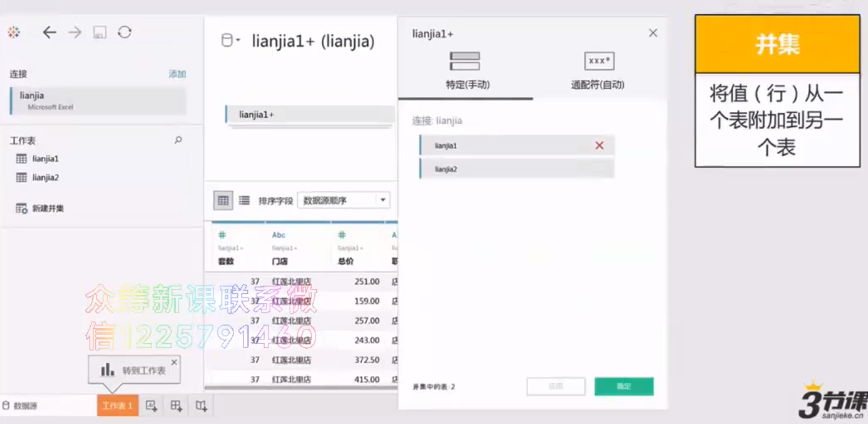Remove lianjia1 with the red X
This screenshot has height=424, width=868.
click(599, 145)
